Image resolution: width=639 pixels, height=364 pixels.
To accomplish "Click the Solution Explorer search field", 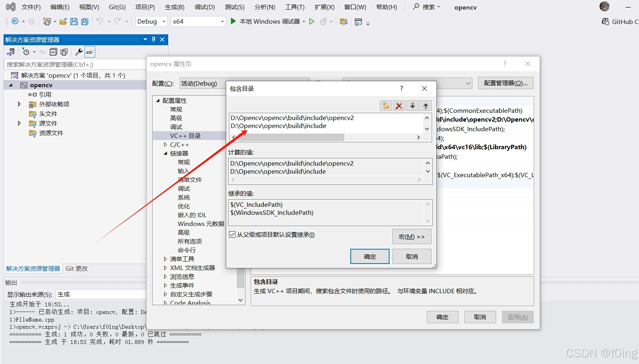I will point(75,64).
